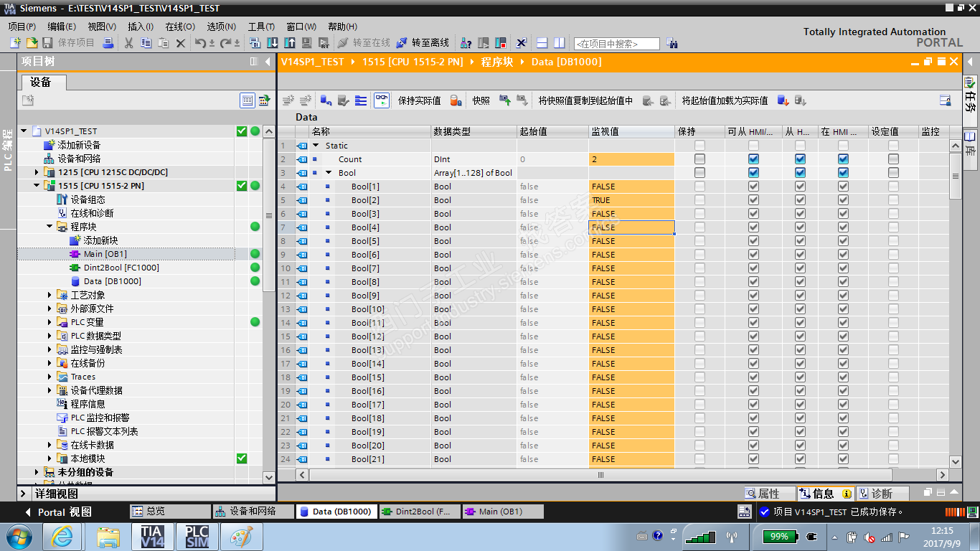Viewport: 980px width, 551px height.
Task: Select Dint2Bool [FC1000] in project tree
Action: coord(121,268)
